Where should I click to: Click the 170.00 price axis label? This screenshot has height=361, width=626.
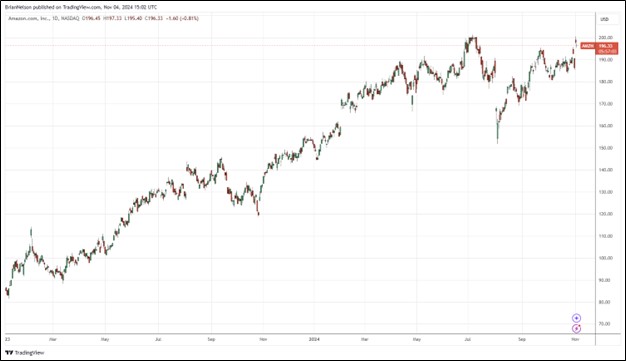[x=605, y=104]
